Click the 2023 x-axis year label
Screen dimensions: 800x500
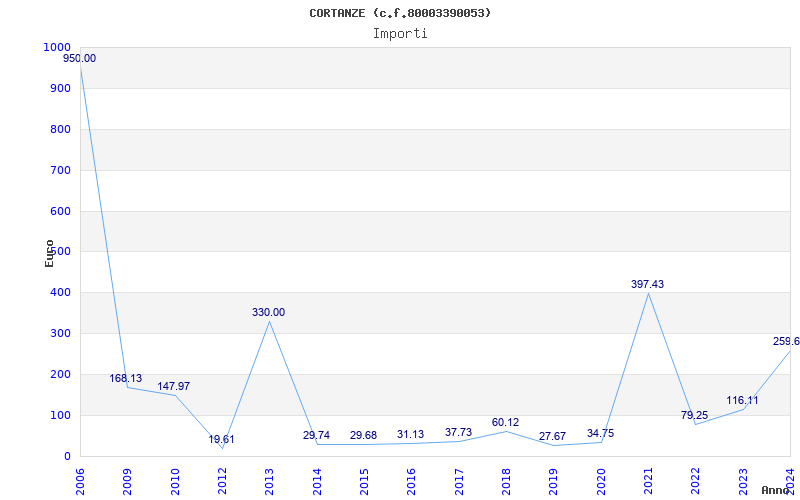click(x=743, y=481)
